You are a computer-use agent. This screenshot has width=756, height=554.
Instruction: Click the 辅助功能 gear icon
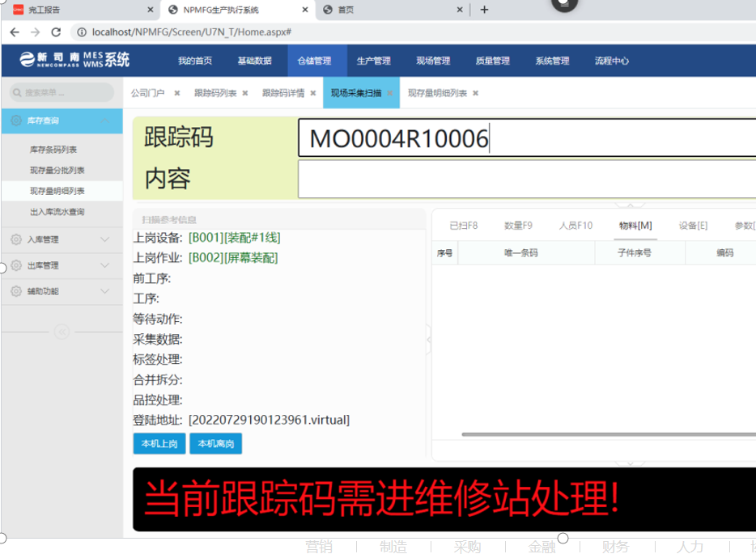pyautogui.click(x=16, y=291)
